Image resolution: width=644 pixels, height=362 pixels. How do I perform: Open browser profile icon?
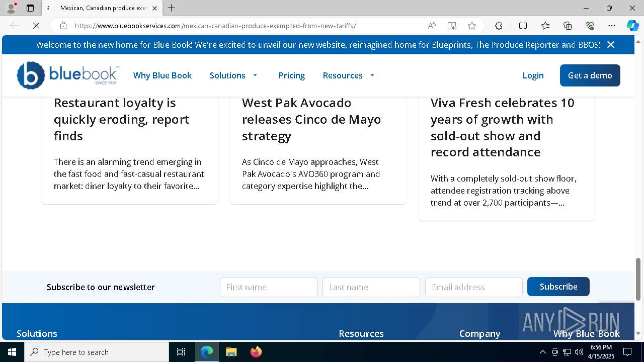(11, 8)
